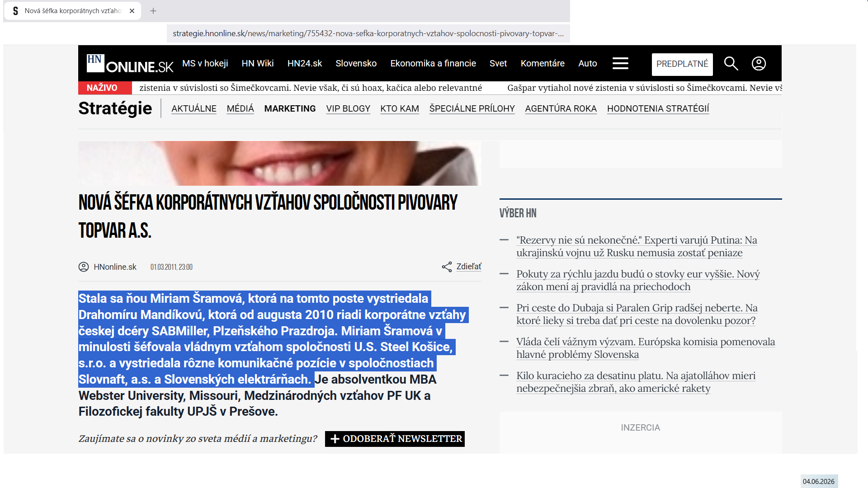Close the browser tab

132,11
